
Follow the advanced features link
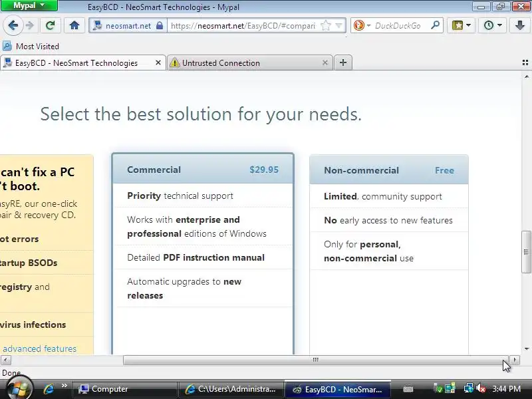click(39, 348)
